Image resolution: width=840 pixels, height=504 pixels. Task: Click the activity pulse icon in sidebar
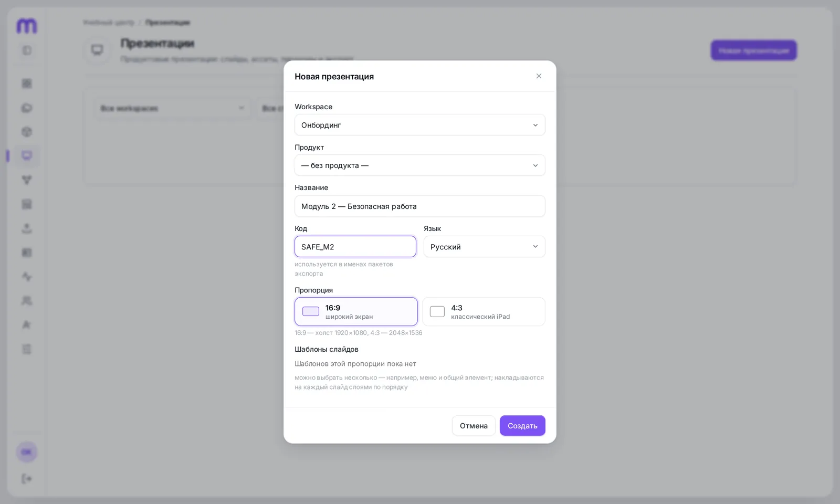tap(27, 277)
